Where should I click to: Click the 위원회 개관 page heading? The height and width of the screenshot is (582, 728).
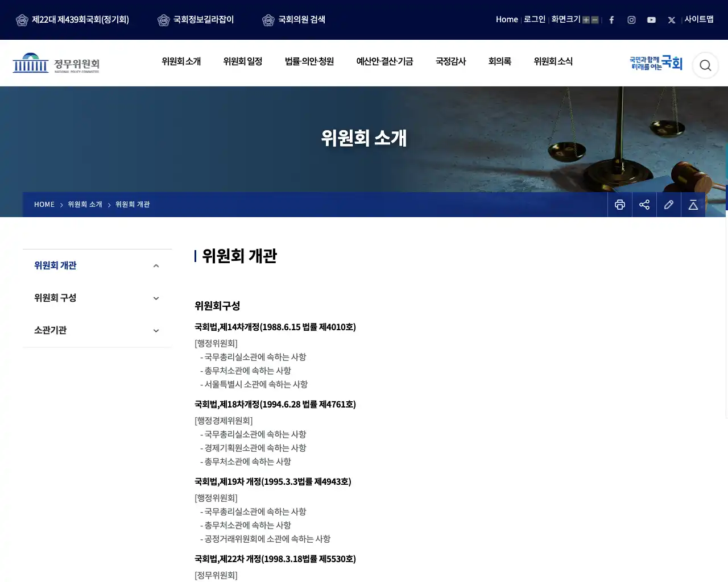239,256
